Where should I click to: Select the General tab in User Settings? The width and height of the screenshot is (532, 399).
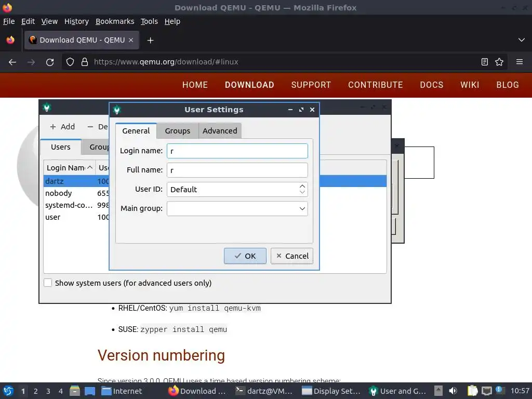tap(136, 131)
